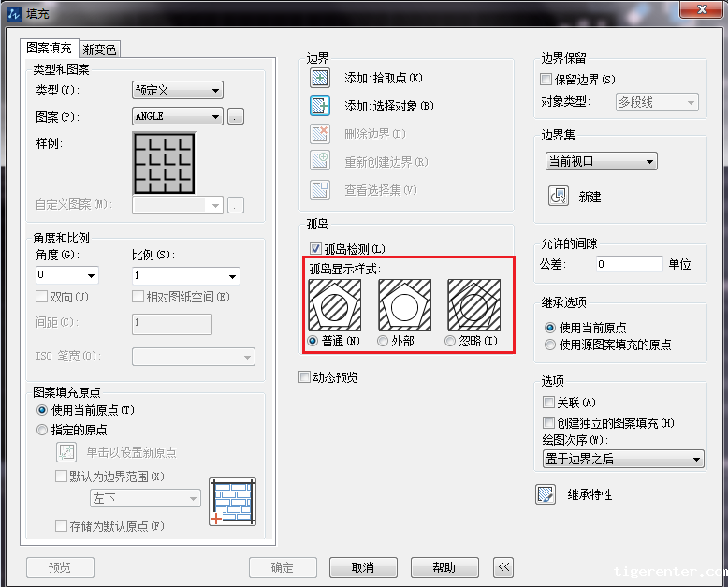Switch to the 渐变色 tab

100,50
